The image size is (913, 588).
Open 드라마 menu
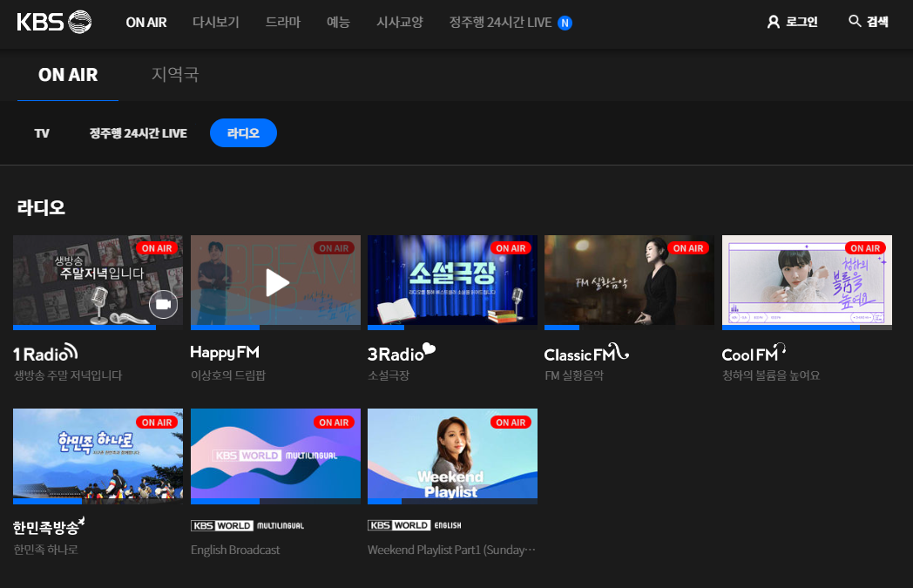[x=283, y=22]
